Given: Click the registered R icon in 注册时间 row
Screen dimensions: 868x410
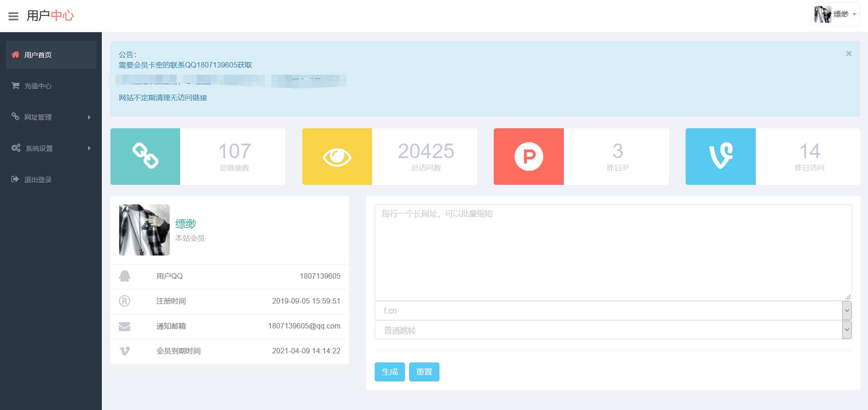Looking at the screenshot, I should click(124, 301).
